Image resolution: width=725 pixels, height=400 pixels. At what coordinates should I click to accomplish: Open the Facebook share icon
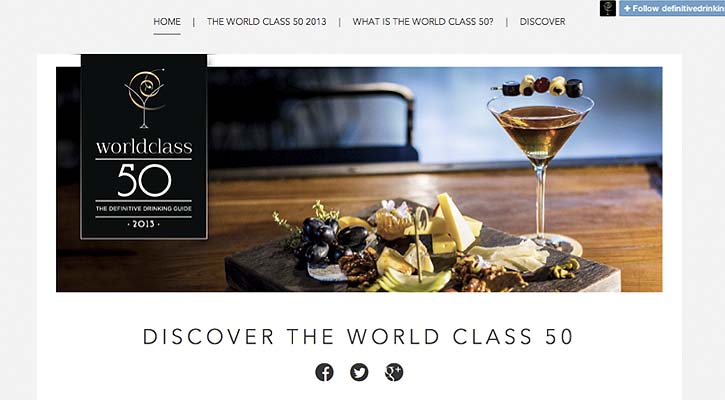(x=324, y=372)
